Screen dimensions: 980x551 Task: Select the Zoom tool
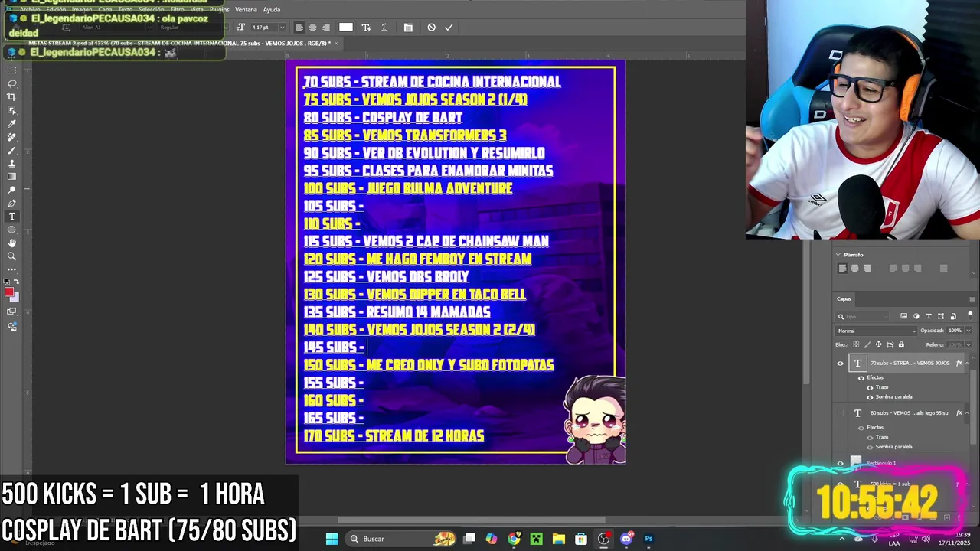coord(11,256)
